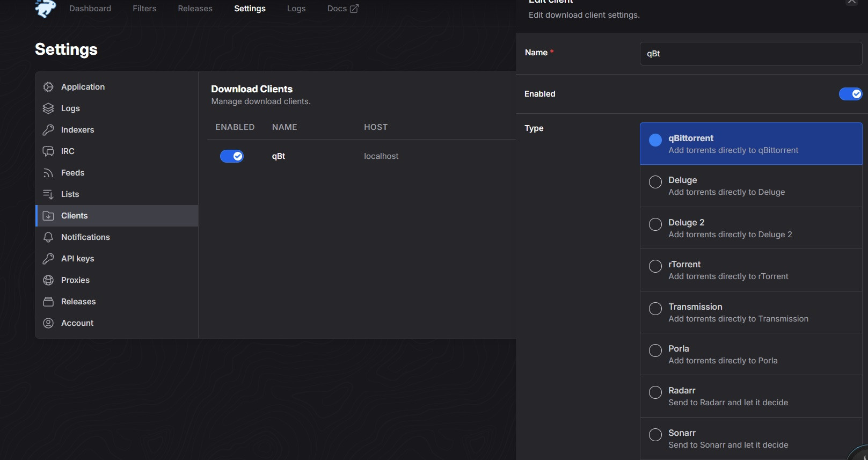Select the rTorrent client type
The height and width of the screenshot is (460, 868).
coord(751,270)
